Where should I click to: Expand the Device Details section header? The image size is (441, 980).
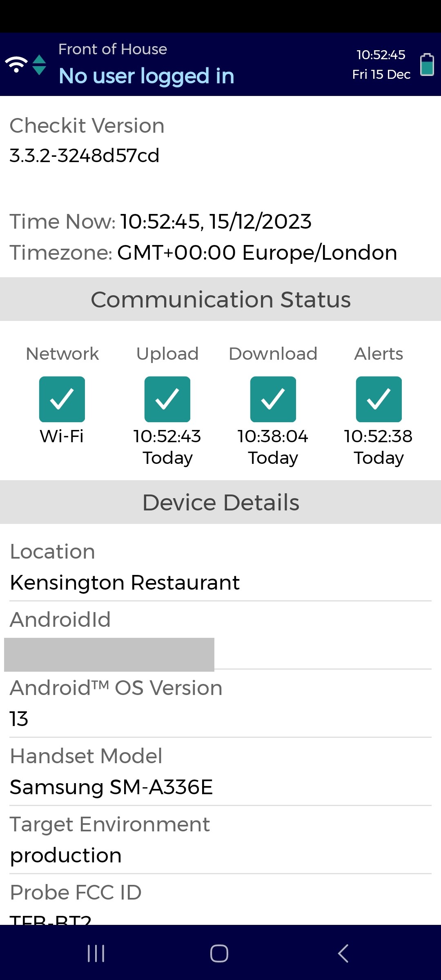220,502
